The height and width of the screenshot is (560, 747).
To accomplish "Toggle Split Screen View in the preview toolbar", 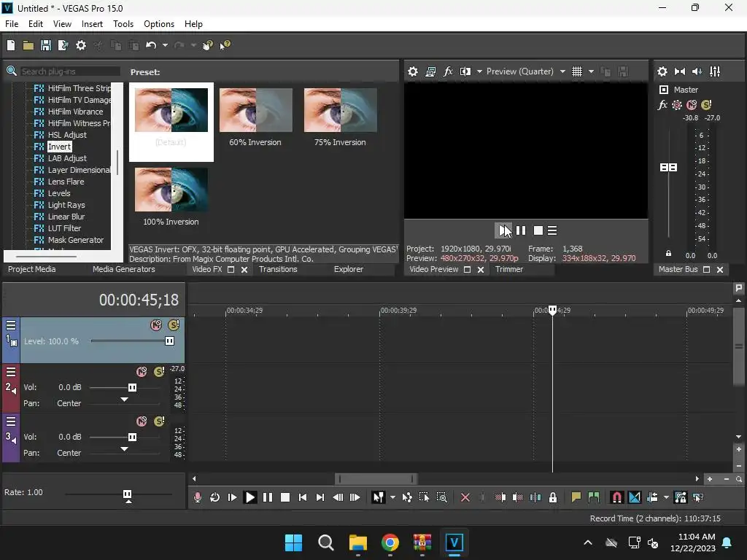I will tap(465, 71).
